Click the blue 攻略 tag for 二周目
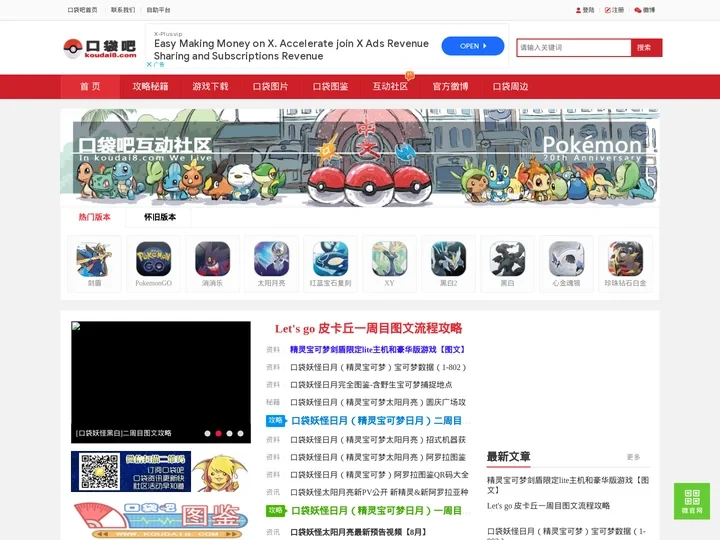 276,421
